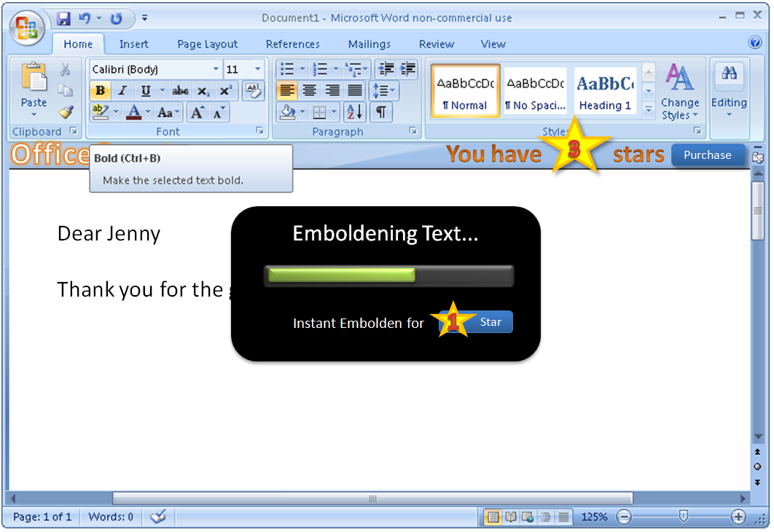Click the Purchase stars button
The image size is (774, 532).
click(x=708, y=155)
